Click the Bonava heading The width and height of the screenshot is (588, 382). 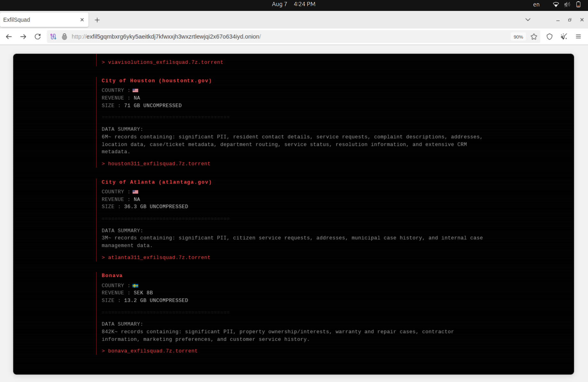pos(112,276)
